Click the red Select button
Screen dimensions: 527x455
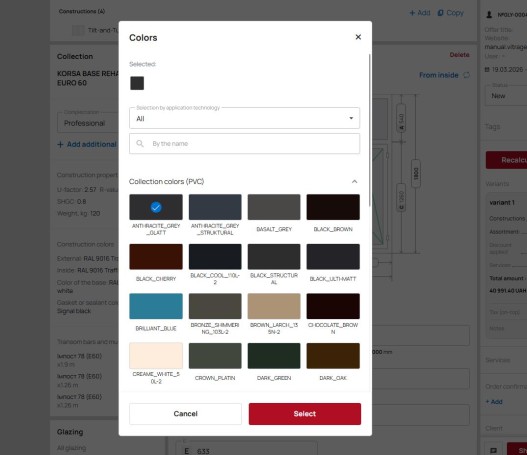click(x=305, y=414)
